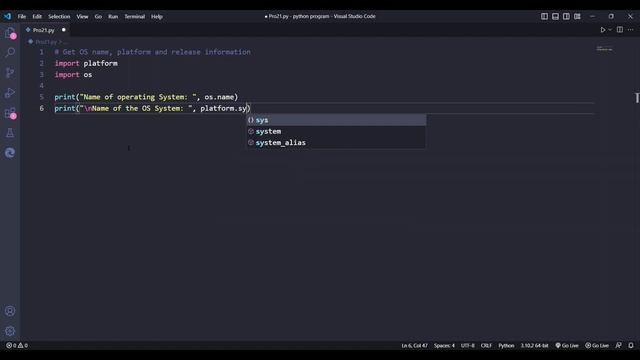Click the second Go Live status button

[597, 346]
